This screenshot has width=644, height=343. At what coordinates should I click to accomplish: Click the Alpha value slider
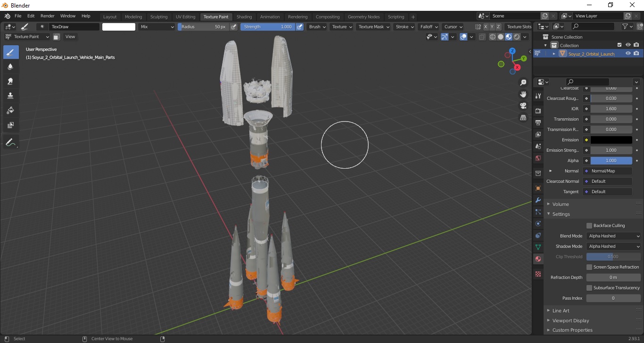click(x=611, y=161)
